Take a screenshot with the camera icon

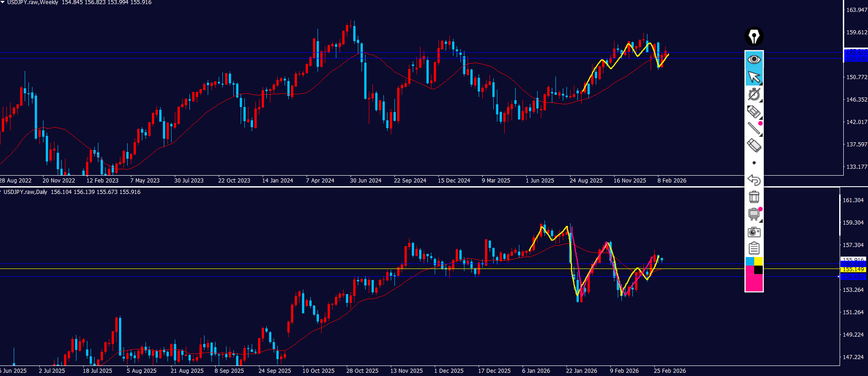pos(754,232)
